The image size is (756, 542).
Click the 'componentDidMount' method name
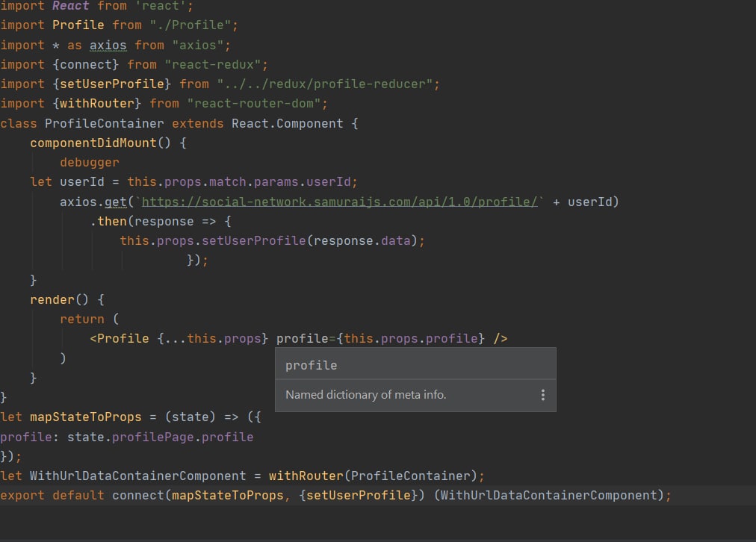[x=93, y=143]
